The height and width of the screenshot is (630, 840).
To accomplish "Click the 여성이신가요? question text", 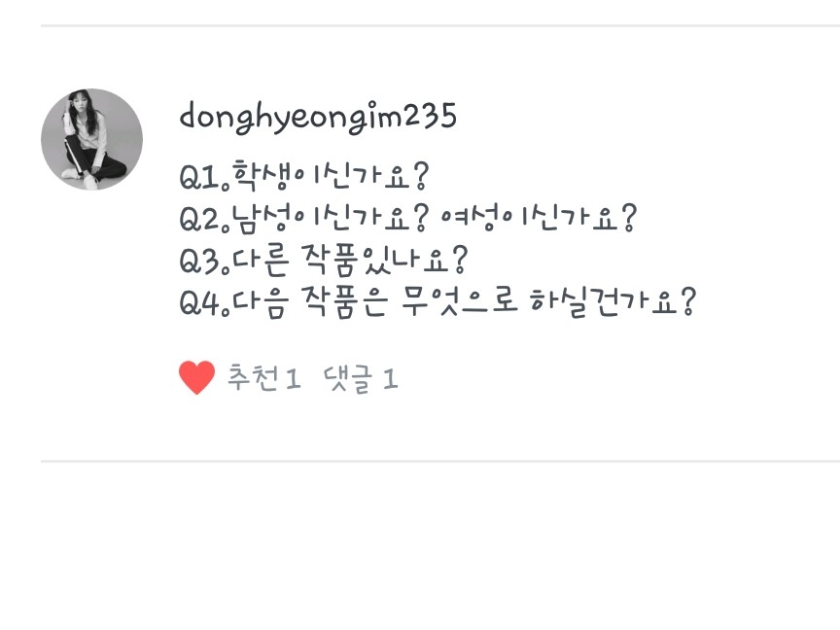I will click(539, 218).
